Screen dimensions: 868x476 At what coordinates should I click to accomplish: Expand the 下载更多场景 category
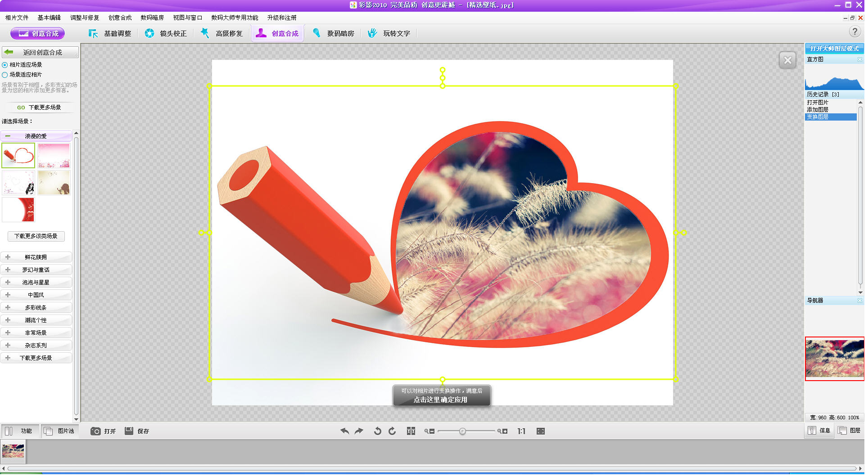pos(36,359)
